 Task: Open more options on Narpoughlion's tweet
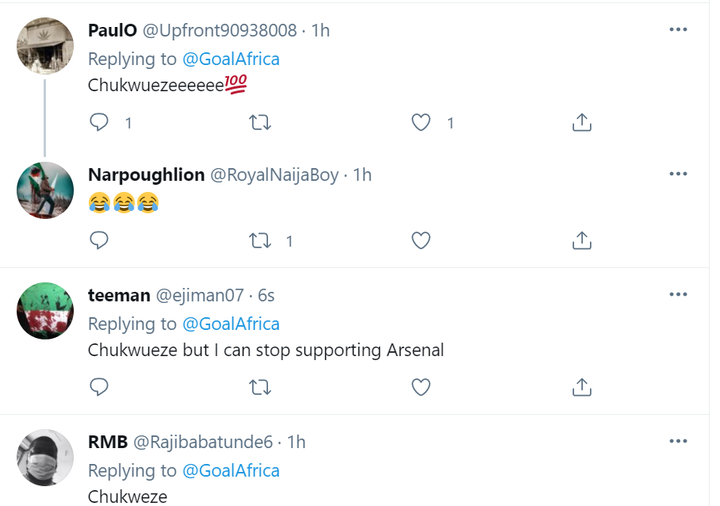[x=678, y=174]
